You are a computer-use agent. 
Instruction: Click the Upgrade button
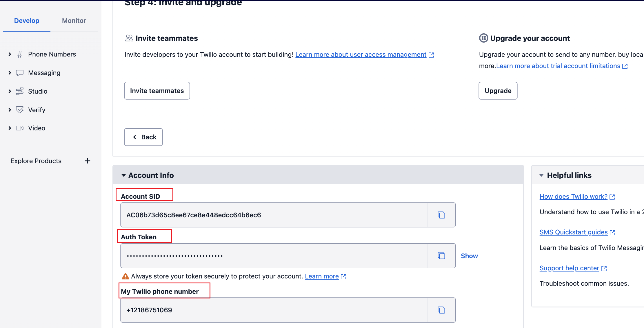(x=498, y=91)
